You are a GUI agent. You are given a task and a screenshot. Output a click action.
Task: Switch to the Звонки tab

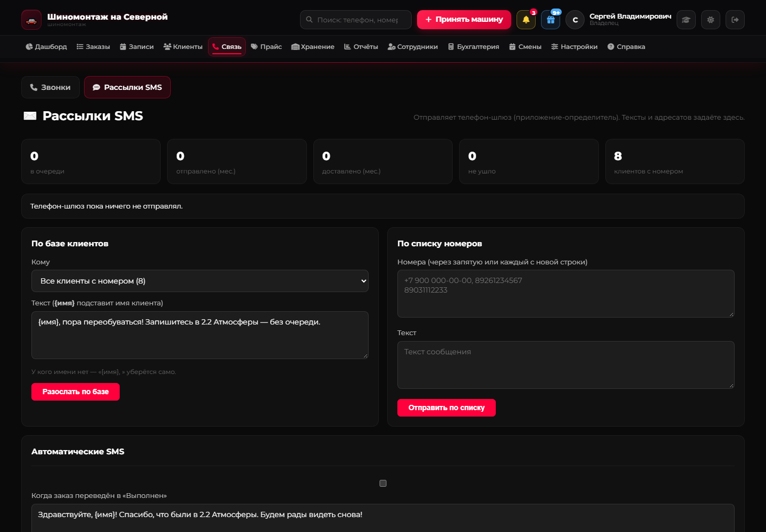[51, 87]
